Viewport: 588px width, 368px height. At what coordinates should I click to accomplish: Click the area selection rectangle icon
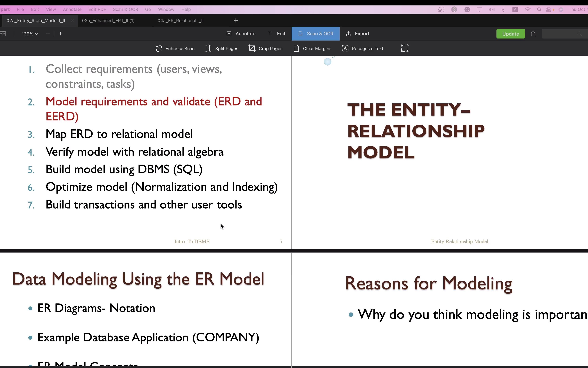(405, 48)
